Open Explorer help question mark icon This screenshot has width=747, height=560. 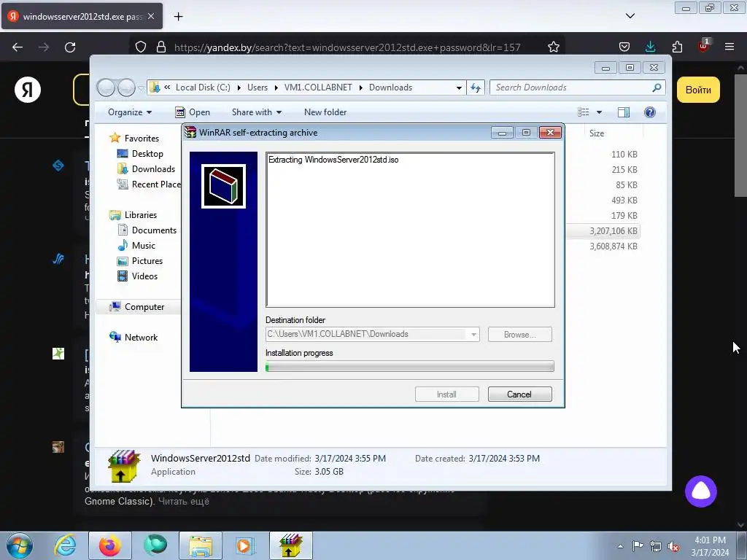[650, 112]
